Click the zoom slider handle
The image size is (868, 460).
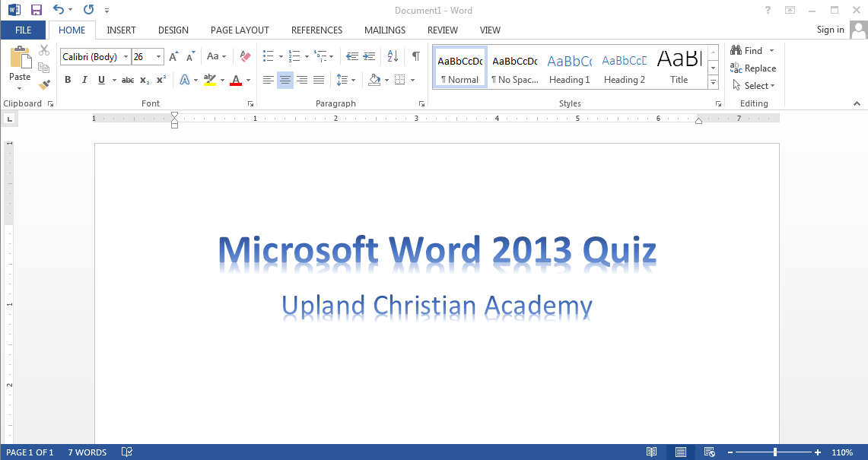click(x=775, y=452)
